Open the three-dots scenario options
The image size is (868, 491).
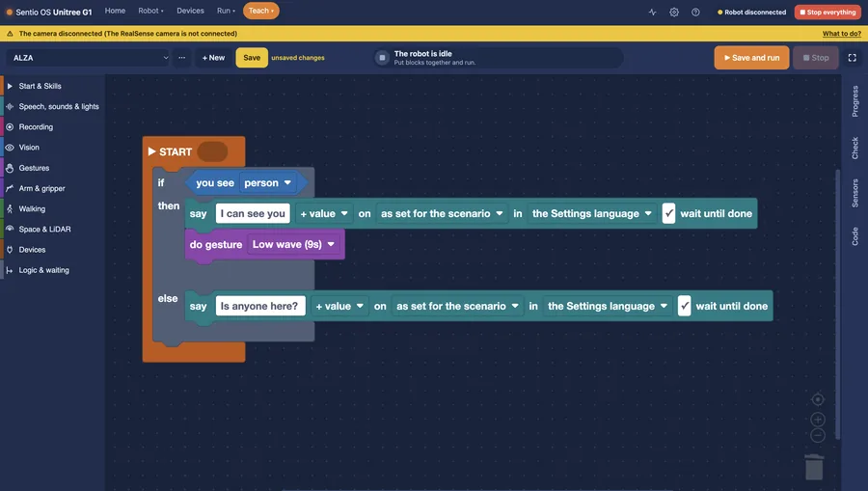coord(181,58)
